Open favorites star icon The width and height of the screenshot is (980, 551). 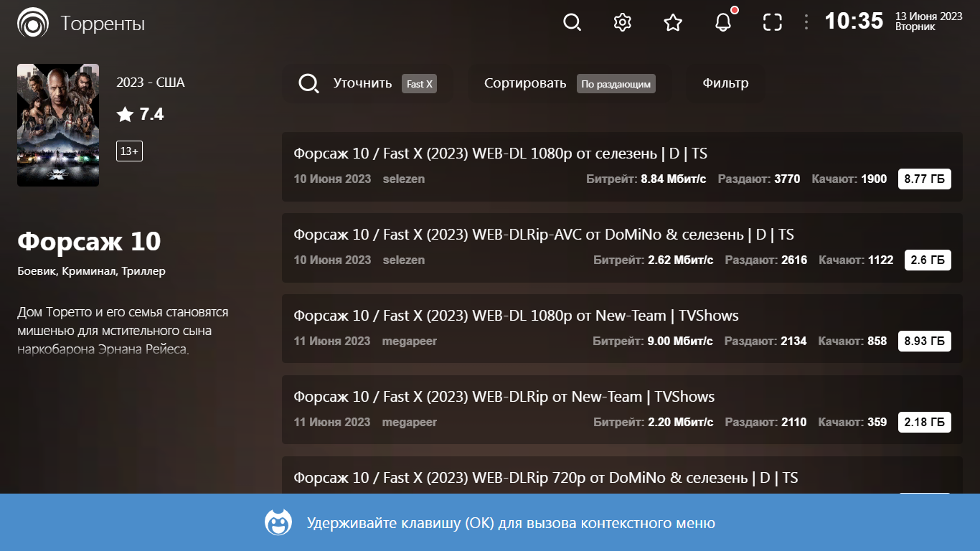point(673,23)
